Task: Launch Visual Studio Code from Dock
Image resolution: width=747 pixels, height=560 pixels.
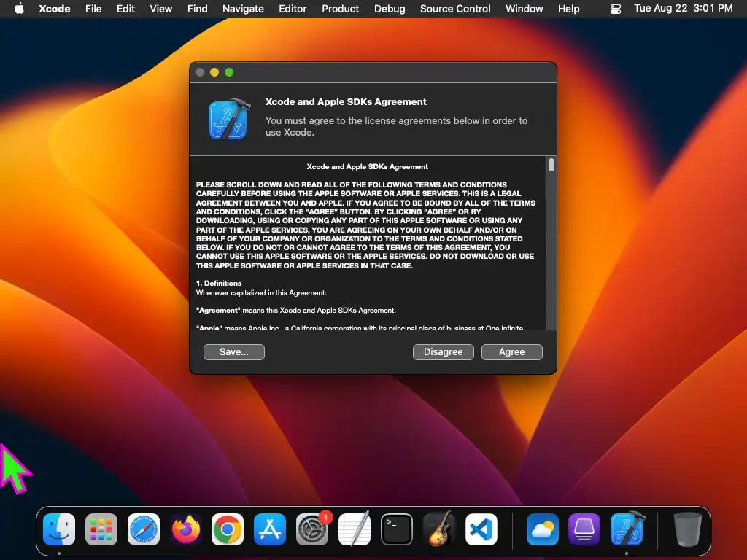Action: 481,529
